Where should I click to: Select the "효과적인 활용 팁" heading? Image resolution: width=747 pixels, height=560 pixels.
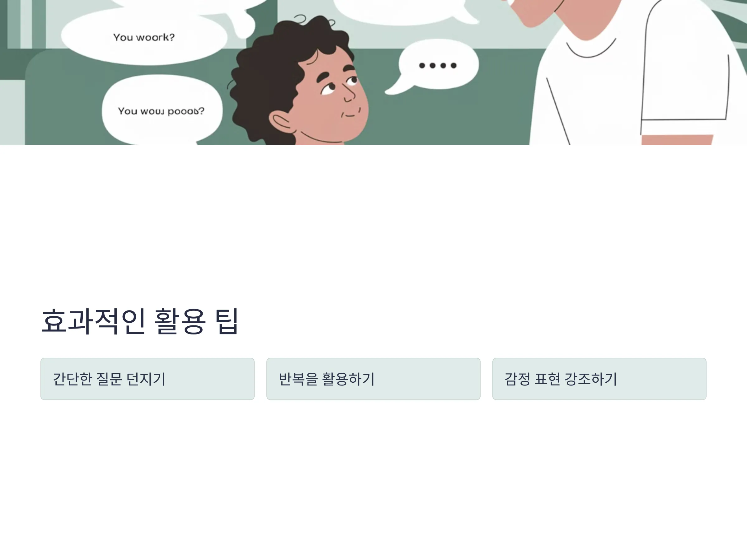point(140,321)
